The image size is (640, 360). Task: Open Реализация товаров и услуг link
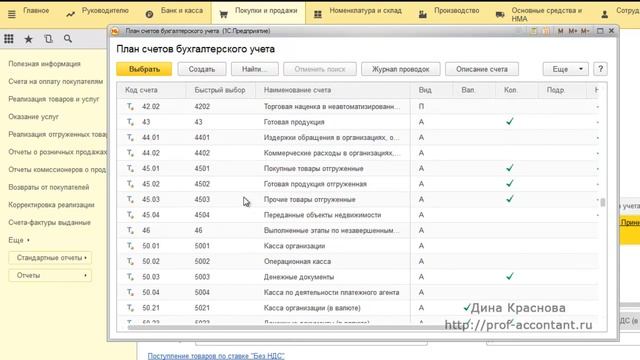(53, 99)
